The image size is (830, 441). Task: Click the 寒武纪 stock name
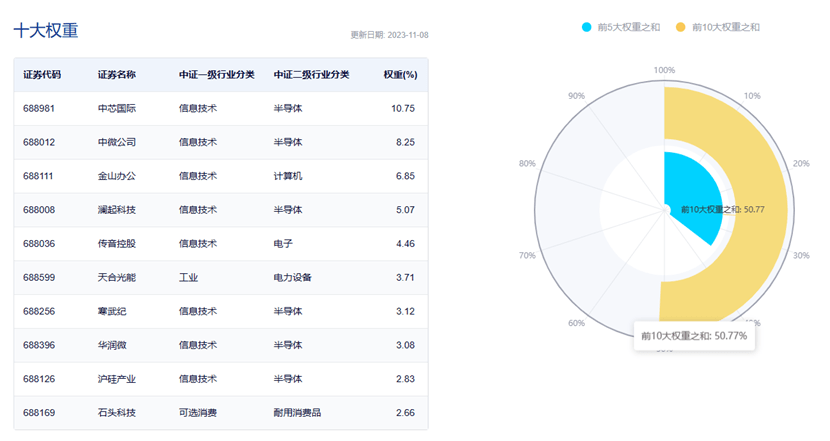point(112,312)
